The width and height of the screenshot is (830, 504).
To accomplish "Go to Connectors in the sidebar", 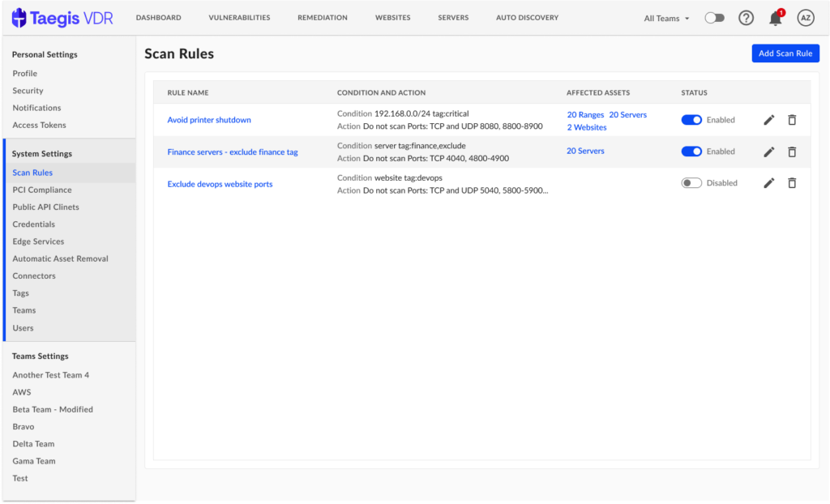I will click(x=34, y=275).
